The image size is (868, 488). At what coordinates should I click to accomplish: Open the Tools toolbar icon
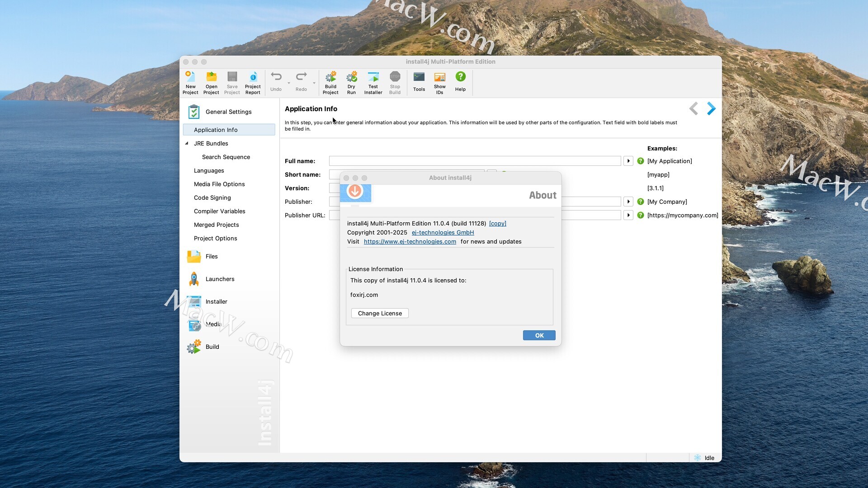(419, 82)
